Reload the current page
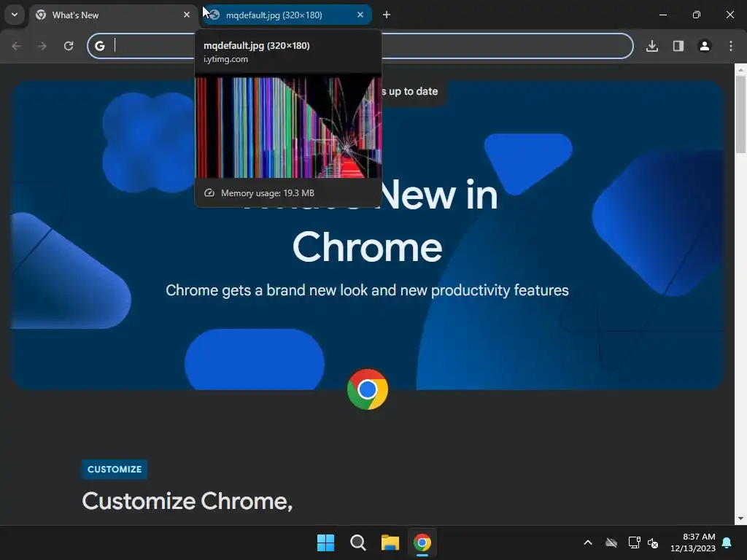 pyautogui.click(x=69, y=46)
